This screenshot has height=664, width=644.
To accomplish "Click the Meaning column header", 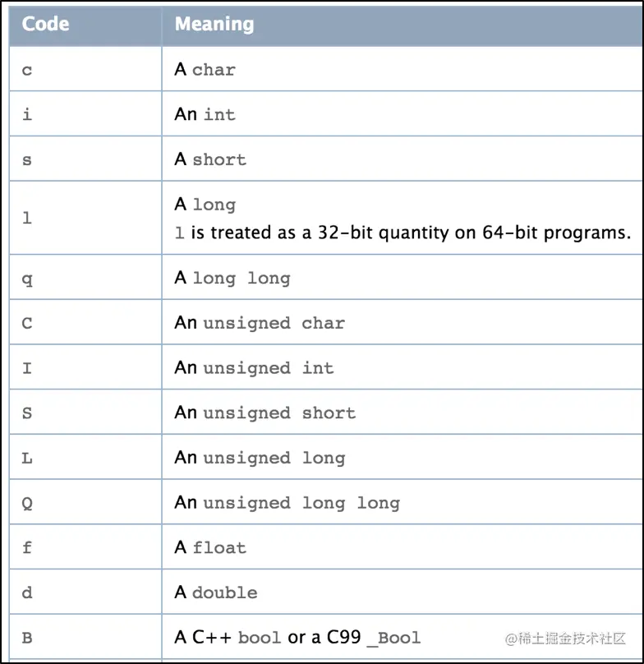I will point(214,25).
